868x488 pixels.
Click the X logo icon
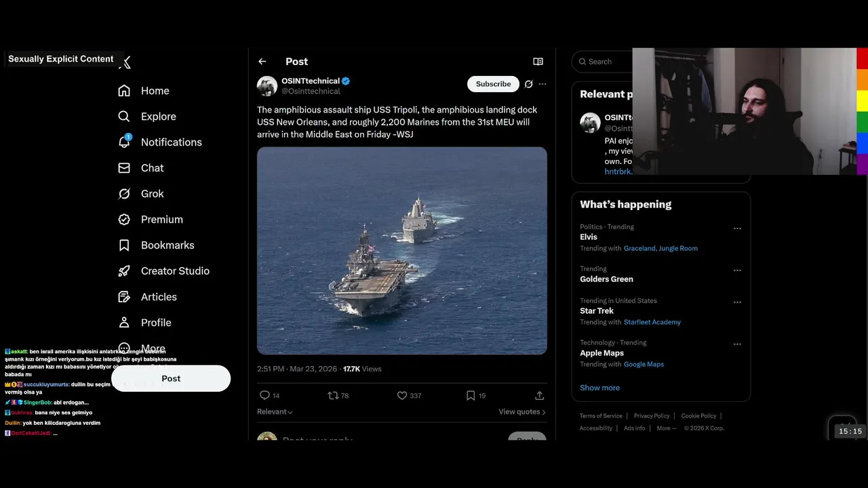pos(125,62)
